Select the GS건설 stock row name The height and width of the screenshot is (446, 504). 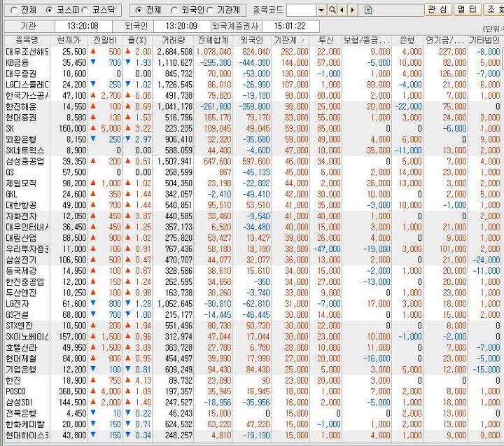click(x=17, y=315)
